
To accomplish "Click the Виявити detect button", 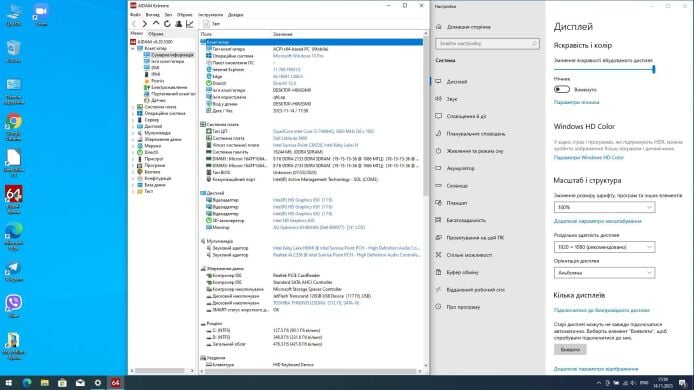I will [x=570, y=349].
